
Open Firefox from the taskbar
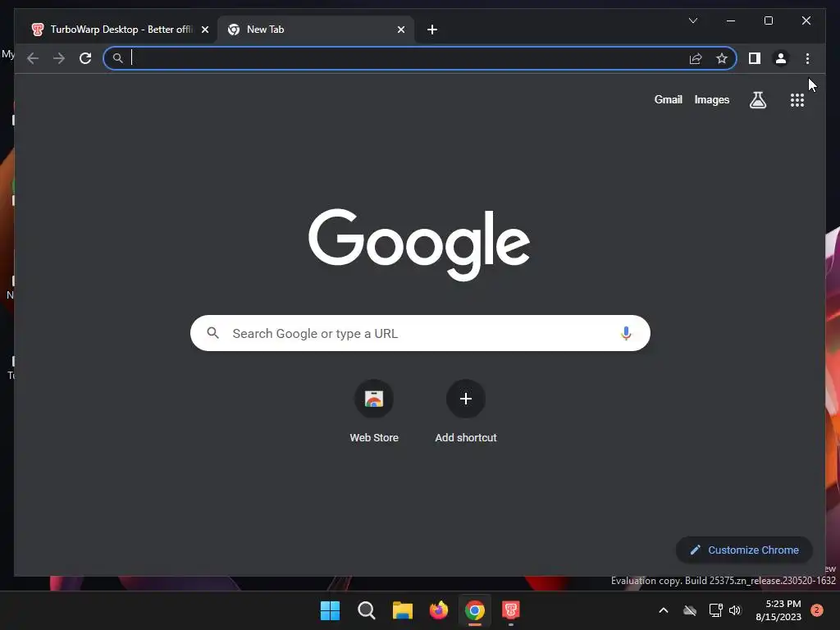[439, 610]
